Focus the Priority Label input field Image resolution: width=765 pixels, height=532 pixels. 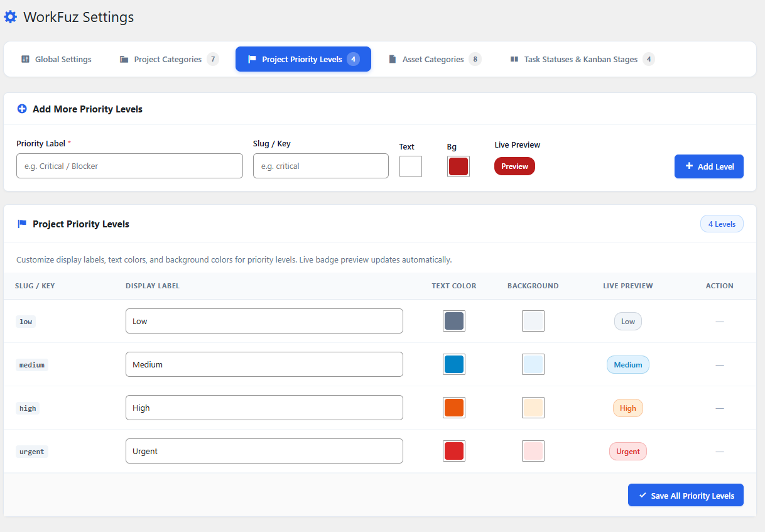coord(129,166)
